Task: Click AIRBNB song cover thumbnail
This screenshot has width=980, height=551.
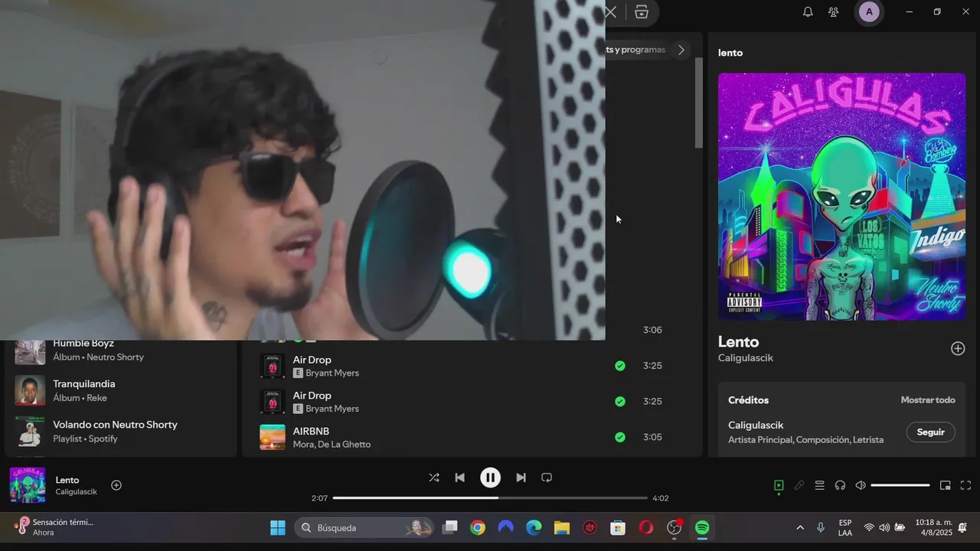Action: pos(273,437)
